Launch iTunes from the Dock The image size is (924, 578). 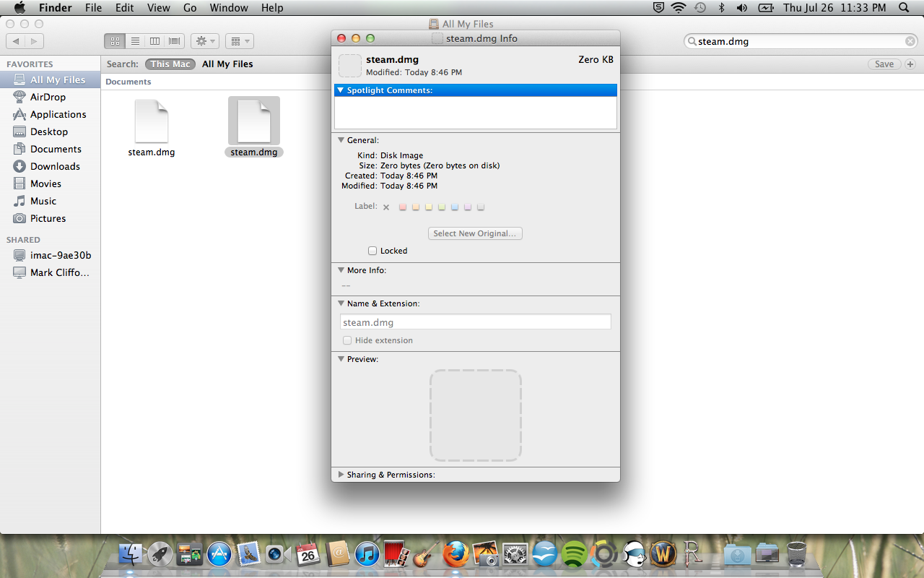tap(367, 554)
